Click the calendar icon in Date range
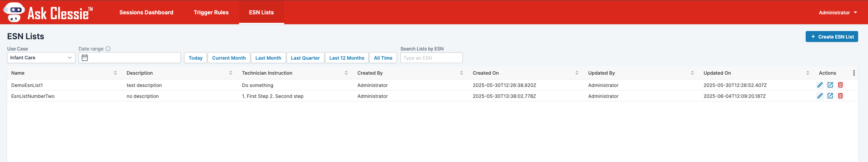This screenshot has height=162, width=868. (85, 58)
